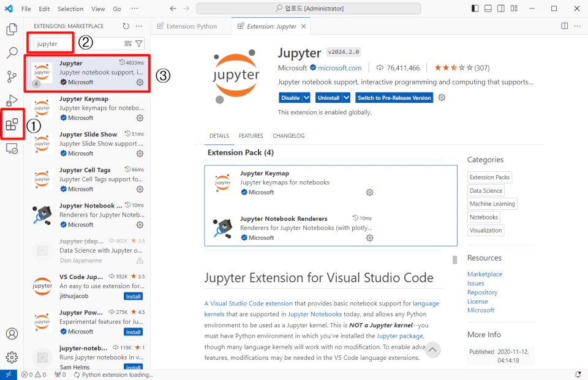Uninstall the Jupyter extension
The width and height of the screenshot is (588, 380).
328,97
